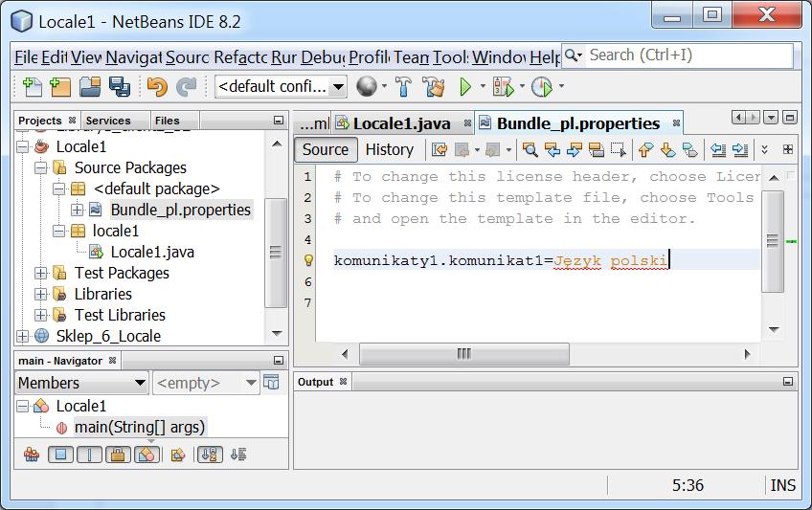Toggle Sort by Name in Navigator
This screenshot has height=510, width=812.
coord(211,455)
